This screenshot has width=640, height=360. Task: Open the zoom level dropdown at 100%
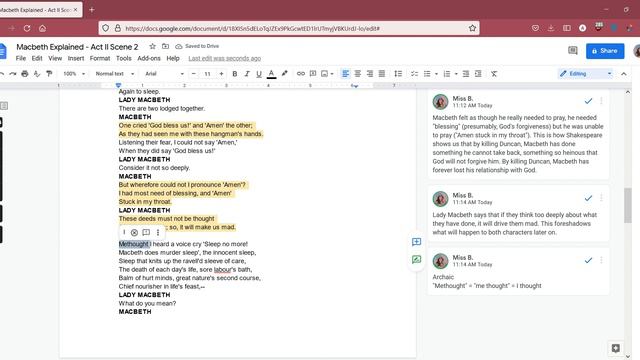(74, 74)
